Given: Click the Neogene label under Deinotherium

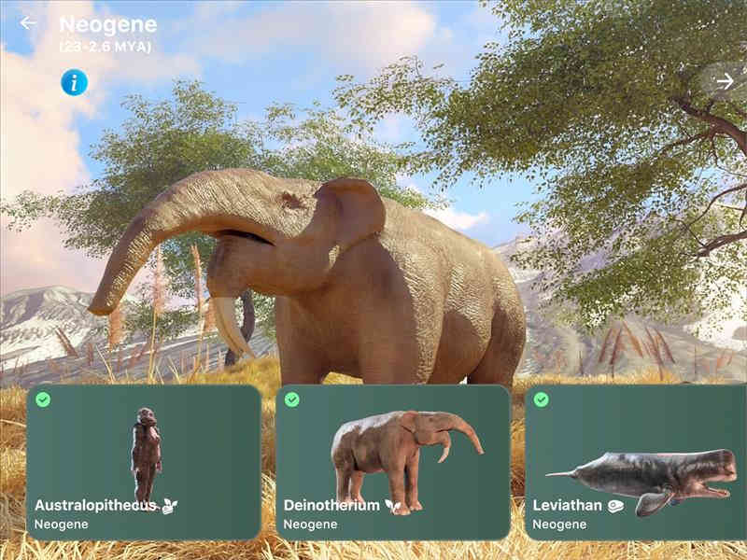Looking at the screenshot, I should (311, 525).
